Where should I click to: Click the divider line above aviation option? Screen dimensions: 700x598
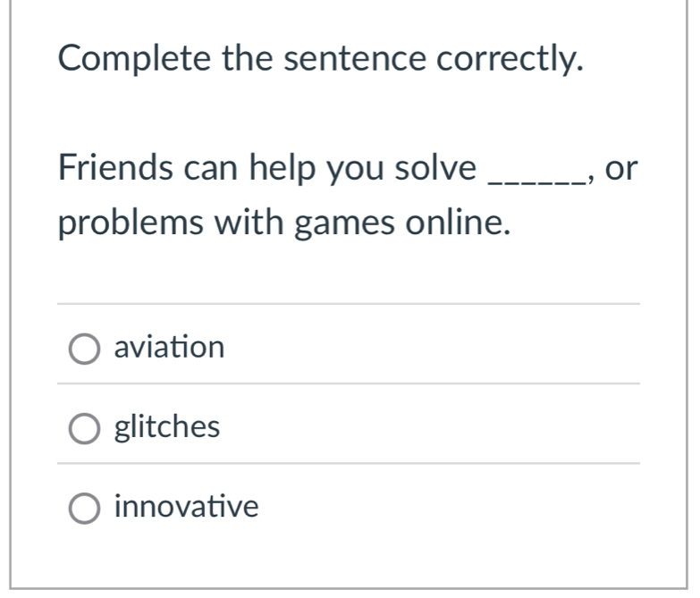click(x=349, y=304)
